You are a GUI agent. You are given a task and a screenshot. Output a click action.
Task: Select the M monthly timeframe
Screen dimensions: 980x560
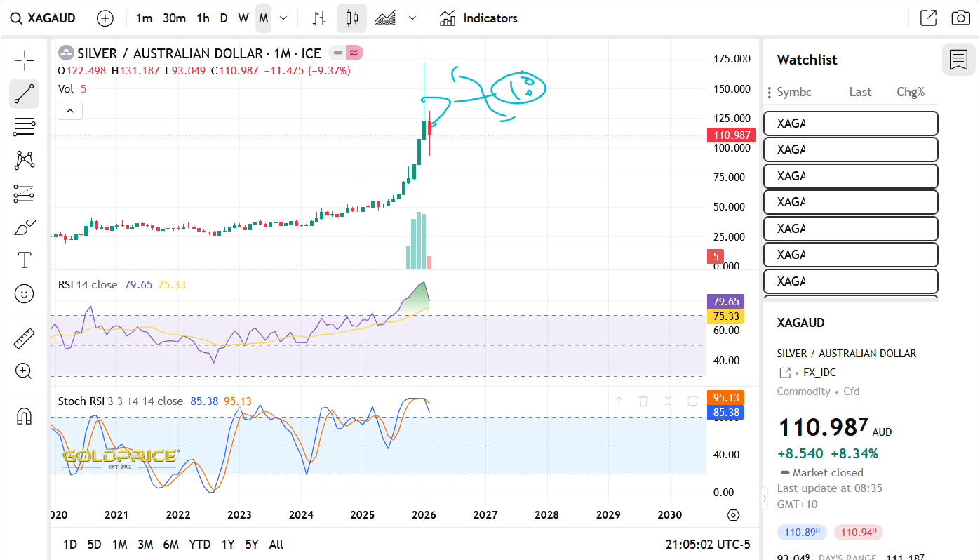[263, 18]
